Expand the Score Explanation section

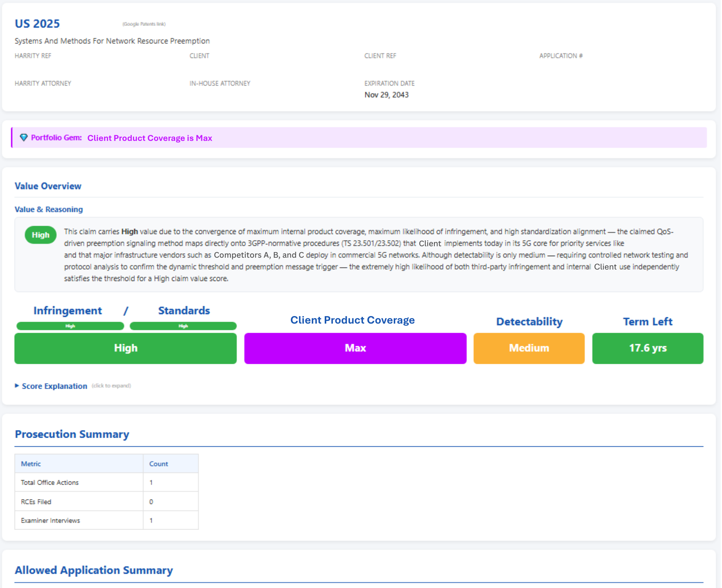tap(54, 386)
